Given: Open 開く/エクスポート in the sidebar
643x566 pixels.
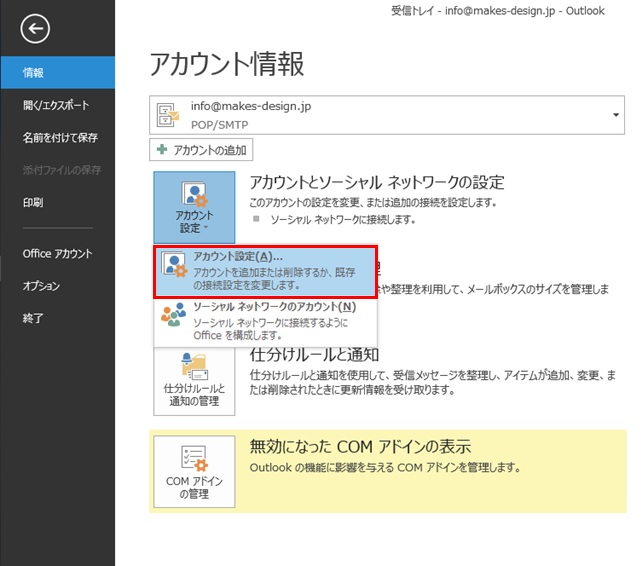Looking at the screenshot, I should coord(57,105).
